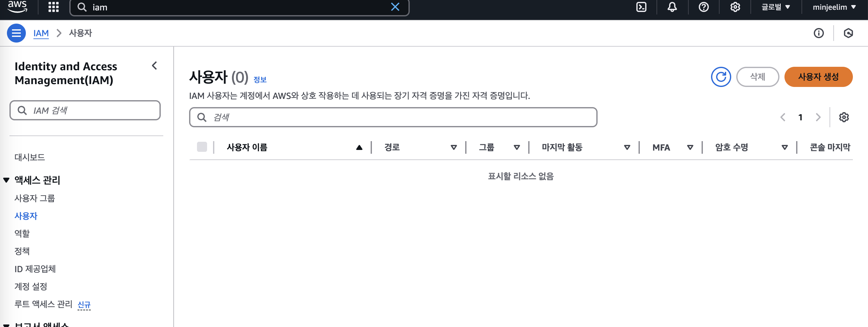Open 루트 액세스 관리 in the sidebar
Image resolution: width=868 pixels, height=327 pixels.
click(x=43, y=304)
